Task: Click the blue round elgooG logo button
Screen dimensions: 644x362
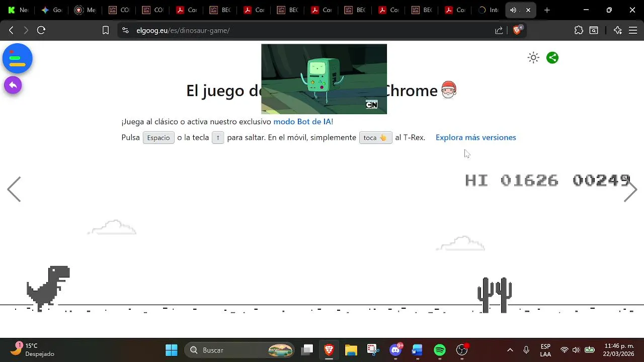Action: [x=18, y=58]
